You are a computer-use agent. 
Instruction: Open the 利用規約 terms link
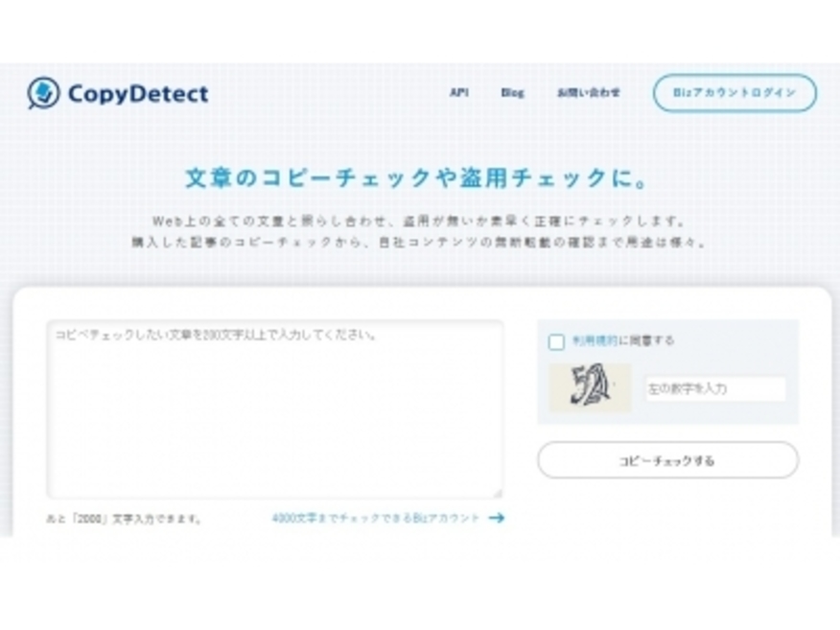click(x=595, y=340)
